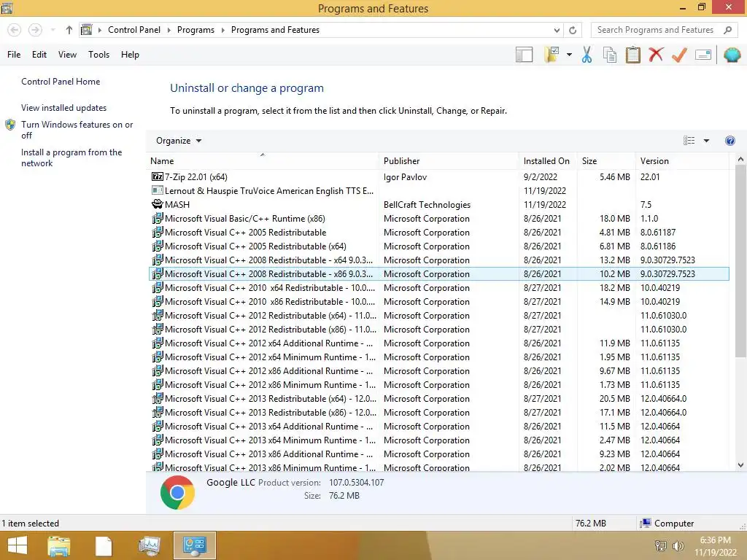Open View installed updates link
This screenshot has height=560, width=747.
coord(64,108)
